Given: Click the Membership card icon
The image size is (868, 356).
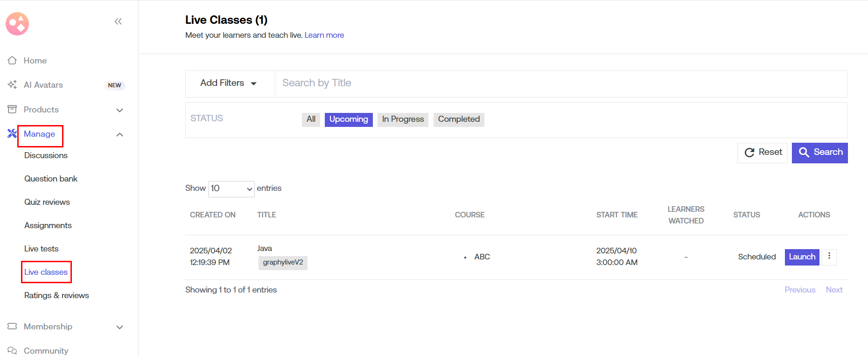Looking at the screenshot, I should (x=12, y=327).
